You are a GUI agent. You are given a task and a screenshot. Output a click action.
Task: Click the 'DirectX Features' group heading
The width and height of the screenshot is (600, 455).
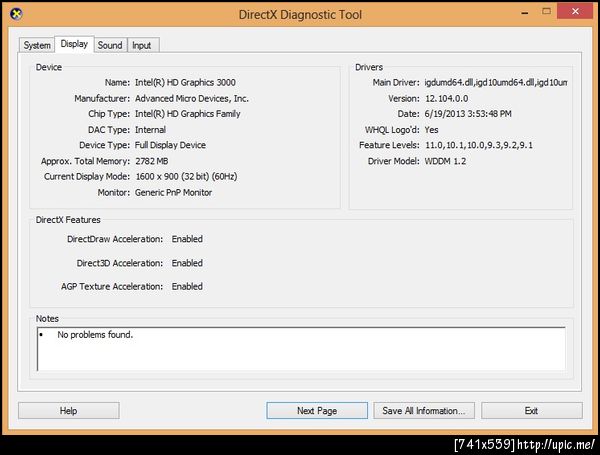point(68,220)
